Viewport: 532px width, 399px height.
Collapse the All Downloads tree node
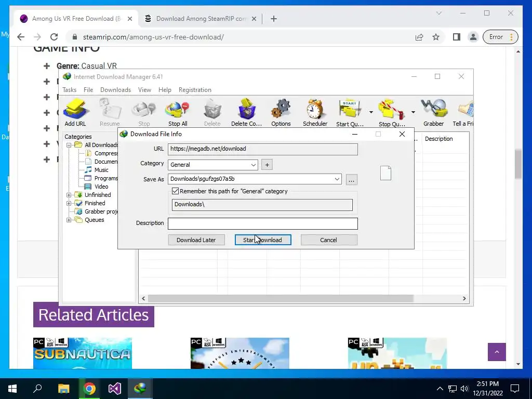tap(69, 145)
